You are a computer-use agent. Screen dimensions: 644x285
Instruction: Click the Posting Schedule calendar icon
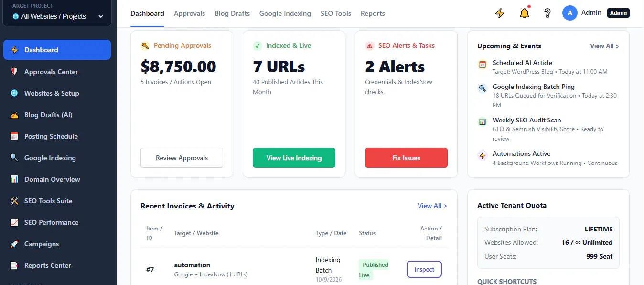pos(14,136)
